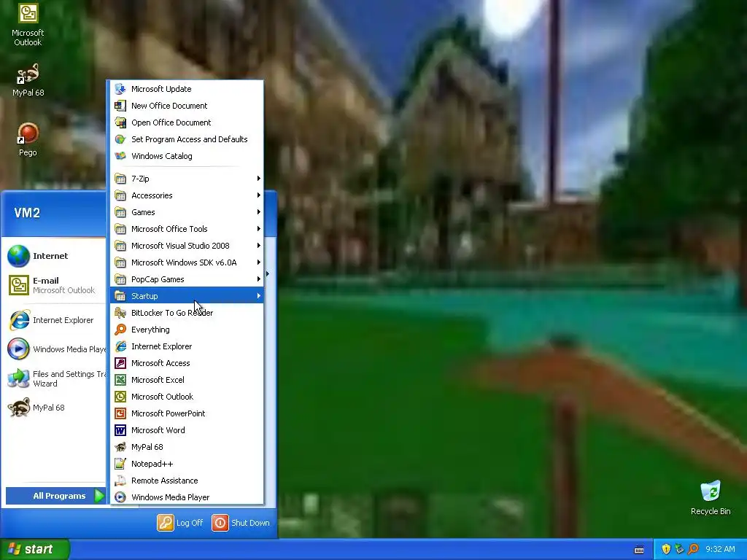Click the VM2 user name header
This screenshot has width=747, height=560.
coord(27,213)
